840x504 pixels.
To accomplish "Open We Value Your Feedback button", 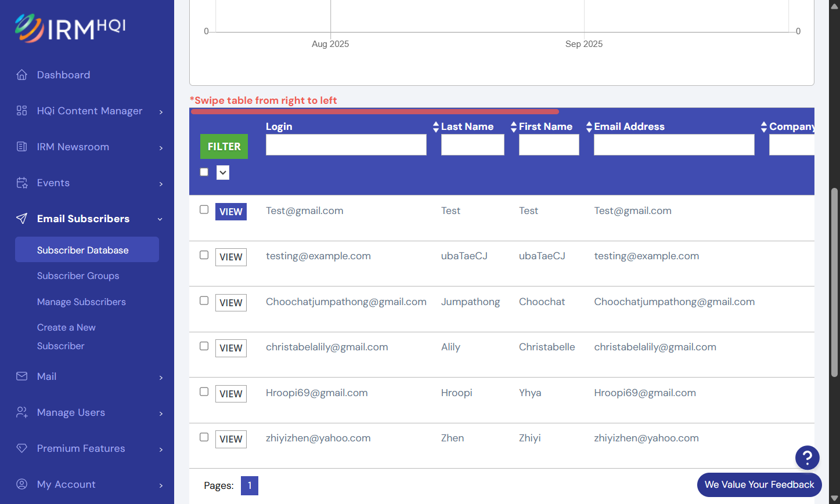I will point(759,485).
